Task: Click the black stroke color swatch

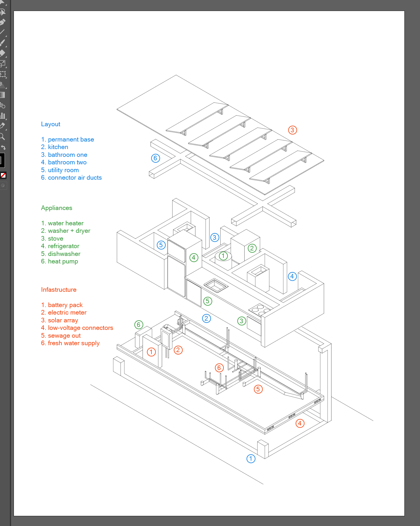Action: [x=2, y=160]
